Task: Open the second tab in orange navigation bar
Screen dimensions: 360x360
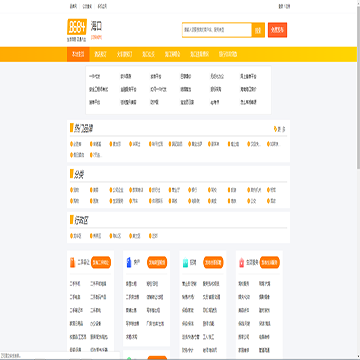Action: [100, 54]
